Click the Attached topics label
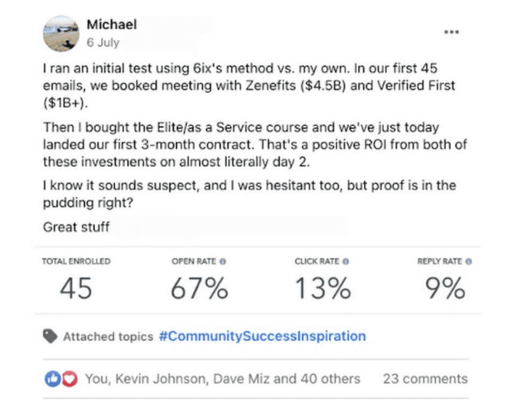The width and height of the screenshot is (525, 420). pyautogui.click(x=108, y=337)
